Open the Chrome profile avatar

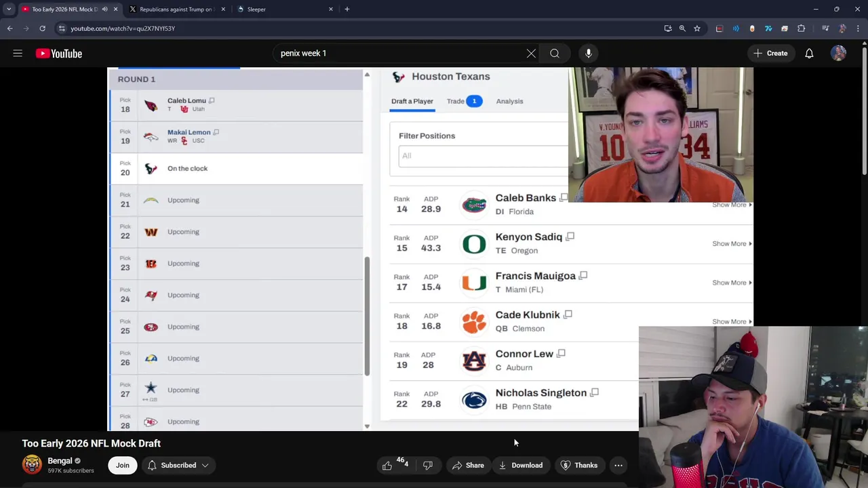pos(842,28)
